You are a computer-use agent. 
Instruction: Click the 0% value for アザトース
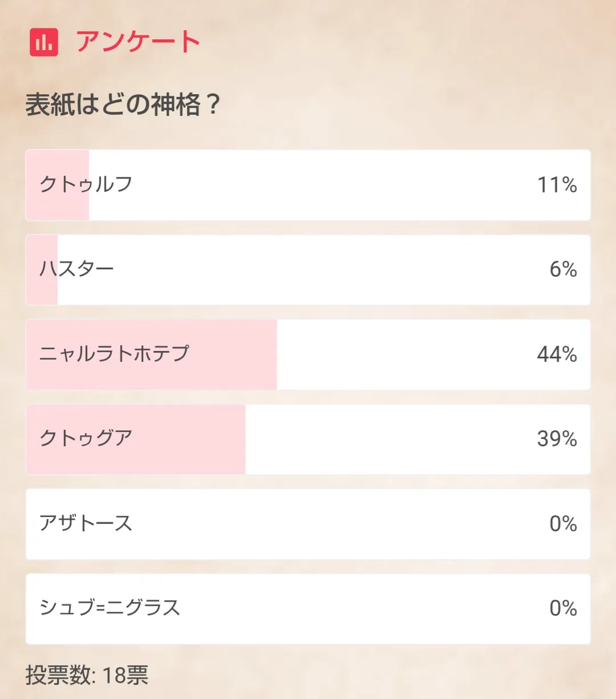click(563, 524)
